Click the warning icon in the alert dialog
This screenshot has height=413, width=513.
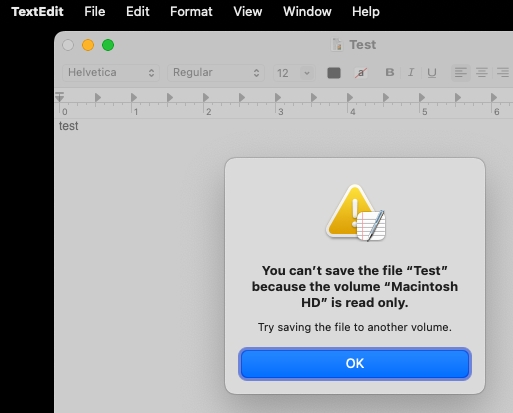pos(355,213)
